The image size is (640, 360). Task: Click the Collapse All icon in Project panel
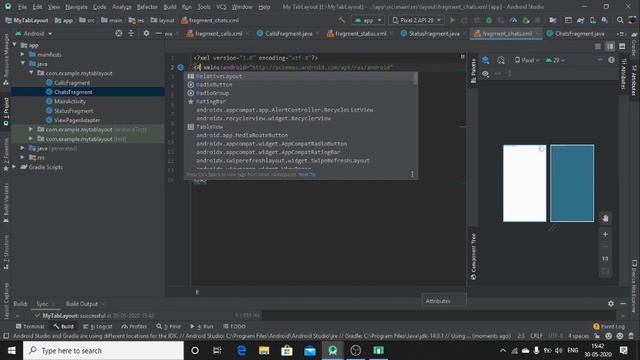131,33
